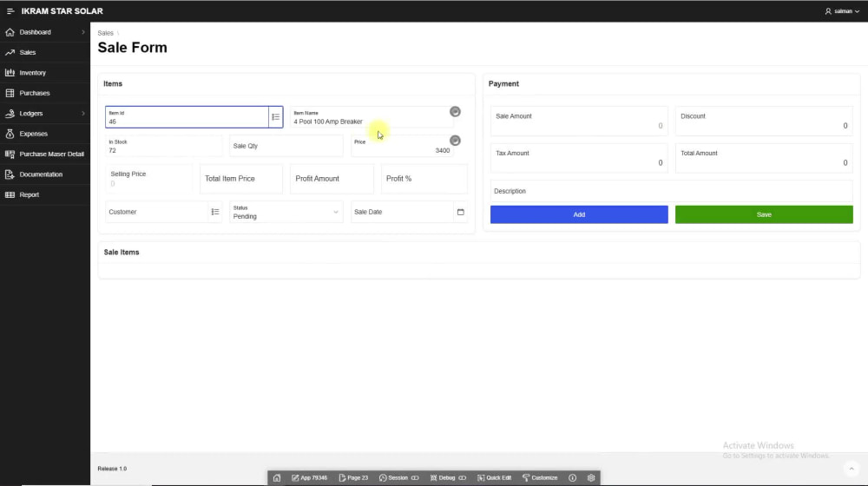Click the round icon beside Item Name
This screenshot has width=868, height=486.
click(455, 112)
